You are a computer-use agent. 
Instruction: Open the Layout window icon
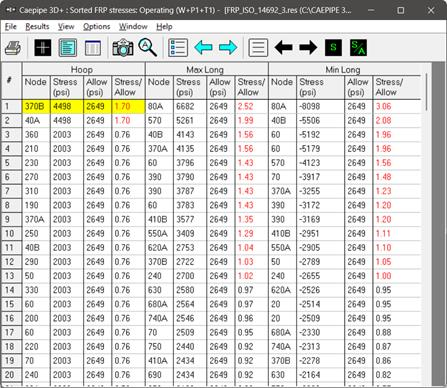[x=93, y=48]
